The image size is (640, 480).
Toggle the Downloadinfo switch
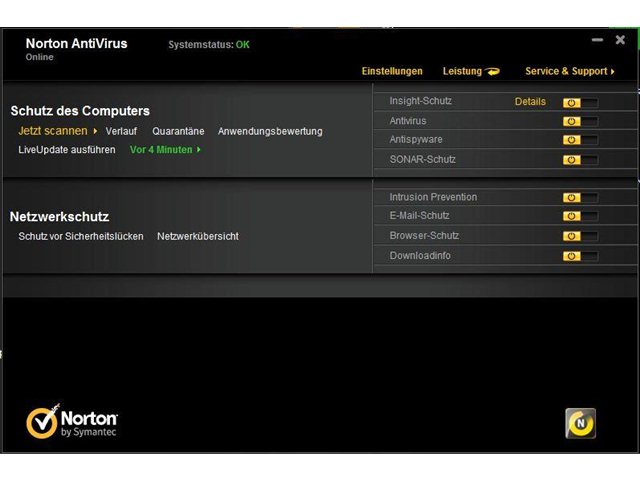pyautogui.click(x=579, y=256)
